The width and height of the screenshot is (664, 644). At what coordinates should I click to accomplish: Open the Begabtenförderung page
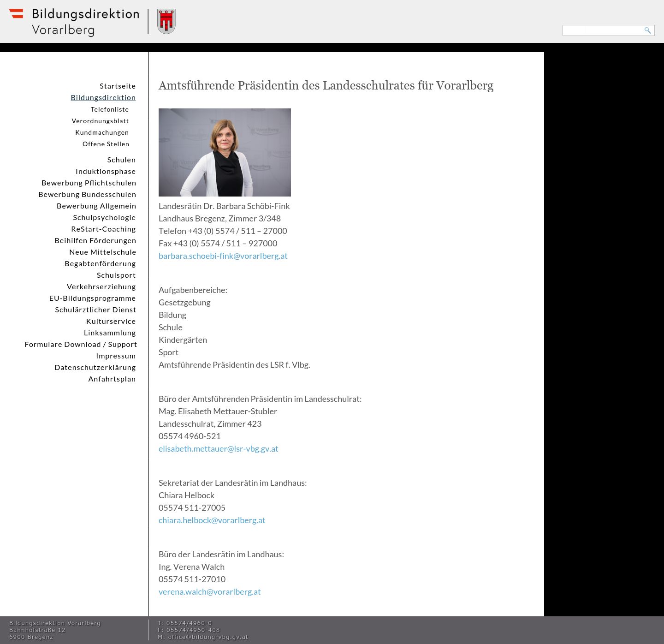pos(100,263)
